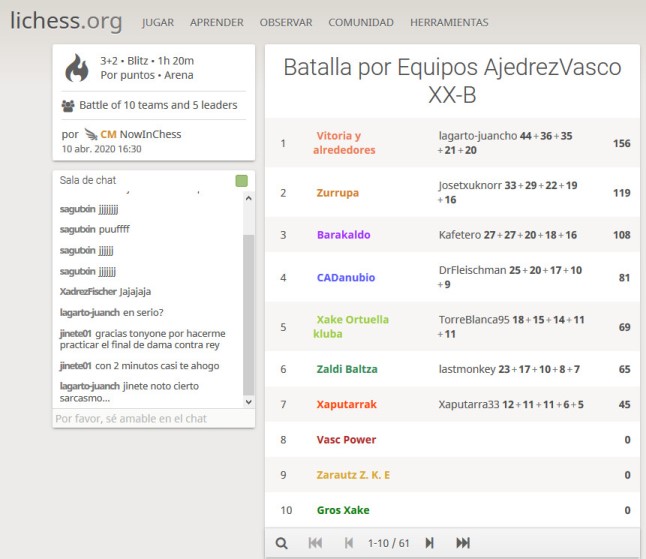Open NowInChess user profile

click(x=149, y=134)
